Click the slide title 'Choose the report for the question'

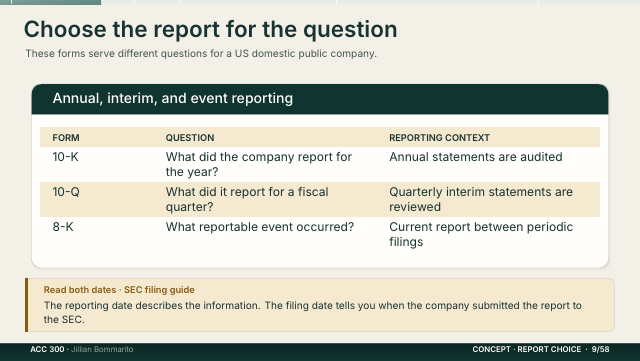point(210,29)
